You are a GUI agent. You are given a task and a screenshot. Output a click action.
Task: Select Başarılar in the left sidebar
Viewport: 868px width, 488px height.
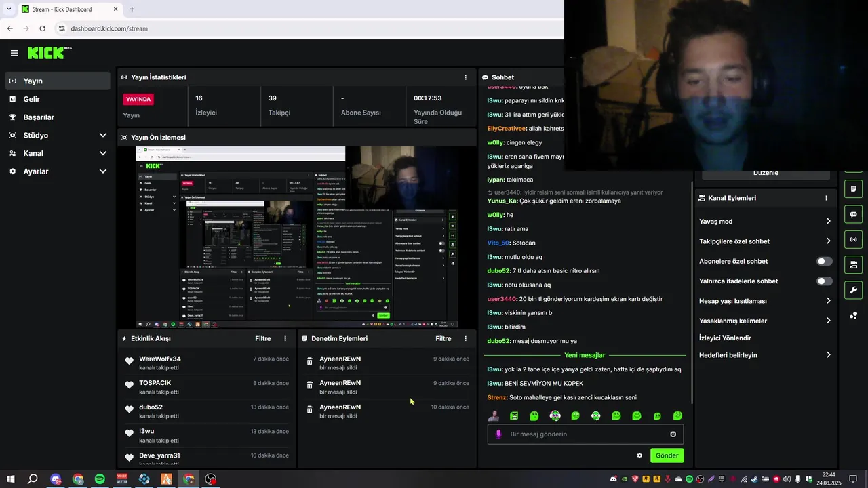pos(58,117)
